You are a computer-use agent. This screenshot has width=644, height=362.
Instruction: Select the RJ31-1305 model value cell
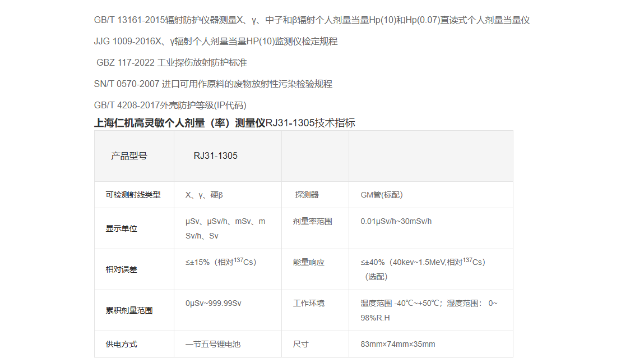click(x=228, y=157)
